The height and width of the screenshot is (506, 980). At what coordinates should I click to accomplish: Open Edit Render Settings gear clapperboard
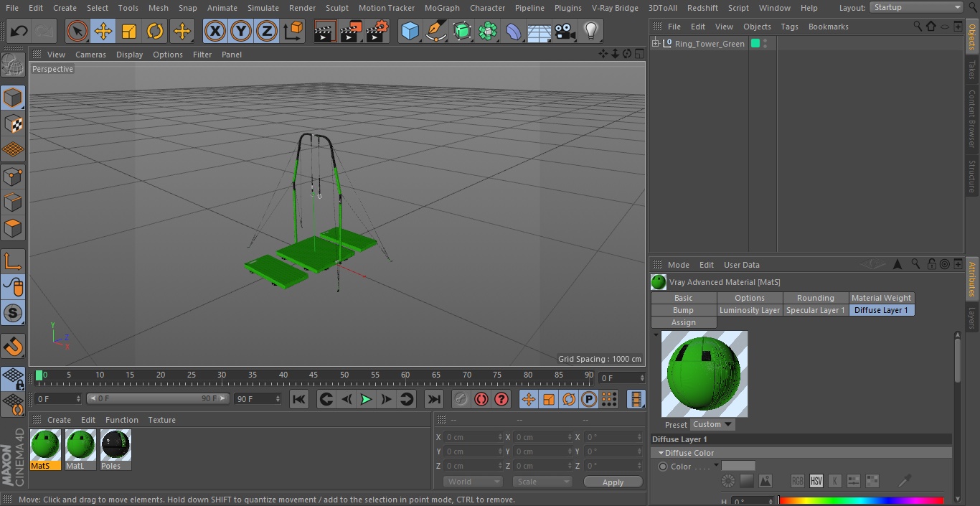[377, 32]
